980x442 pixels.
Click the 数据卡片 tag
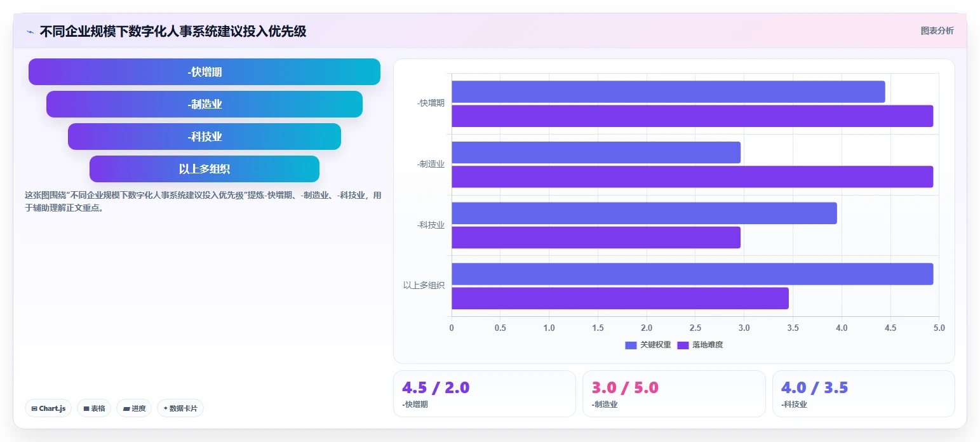point(180,408)
